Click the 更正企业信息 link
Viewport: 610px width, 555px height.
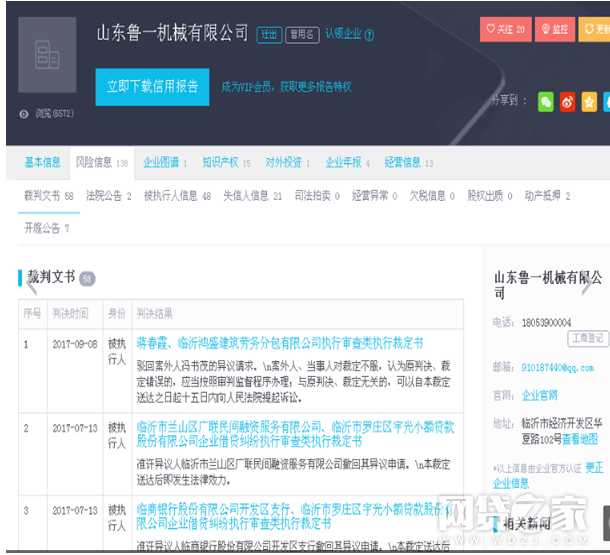pyautogui.click(x=548, y=476)
